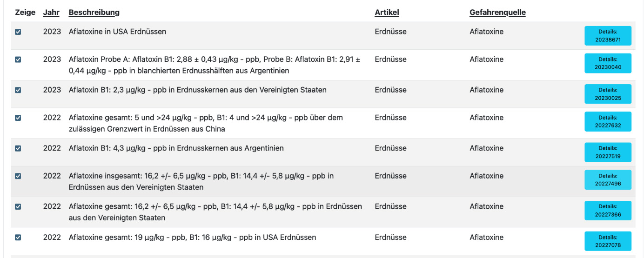Click the Details: 20227496 button

(608, 179)
